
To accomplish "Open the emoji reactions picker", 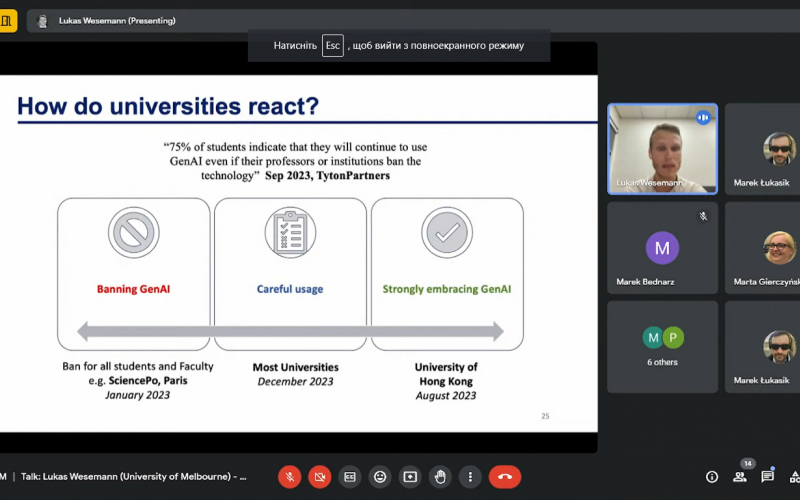I will [x=380, y=477].
